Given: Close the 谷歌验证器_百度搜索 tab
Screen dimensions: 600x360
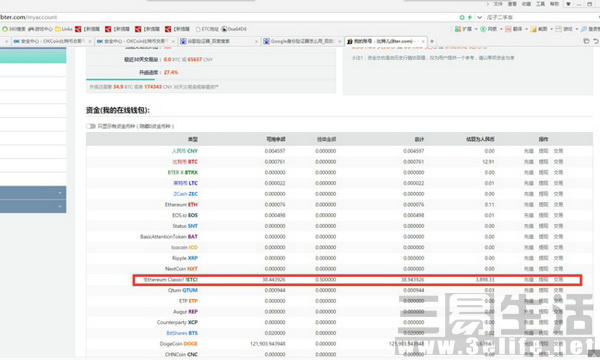Looking at the screenshot, I should point(256,41).
